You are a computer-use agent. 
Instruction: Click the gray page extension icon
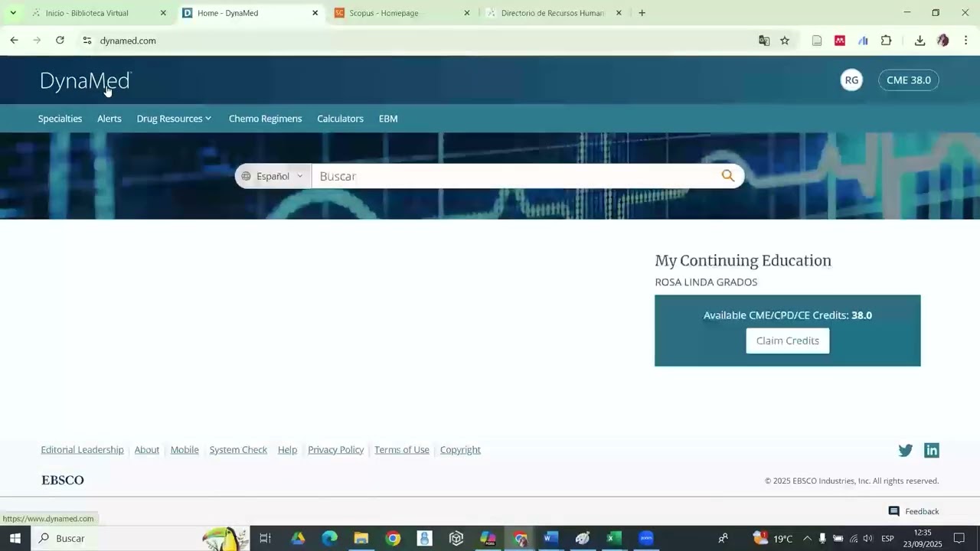pyautogui.click(x=817, y=41)
